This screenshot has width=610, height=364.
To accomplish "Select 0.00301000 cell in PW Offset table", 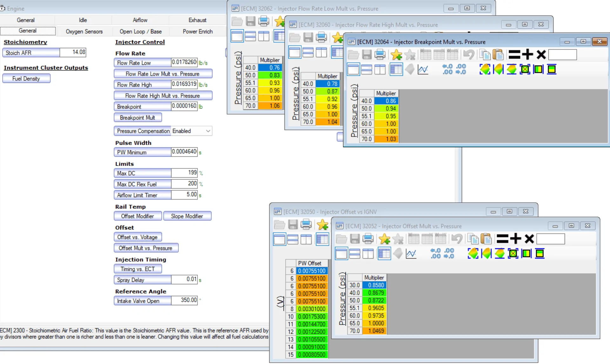I will pos(312,308).
